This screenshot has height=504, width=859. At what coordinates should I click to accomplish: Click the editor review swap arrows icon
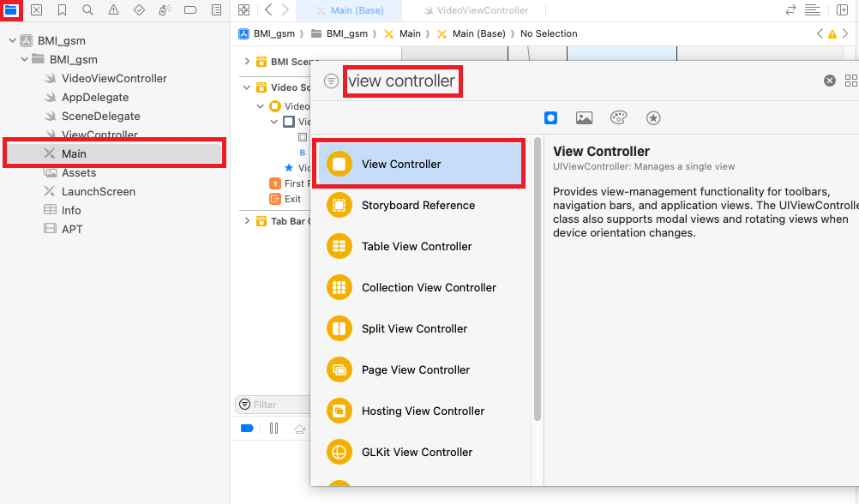[790, 10]
